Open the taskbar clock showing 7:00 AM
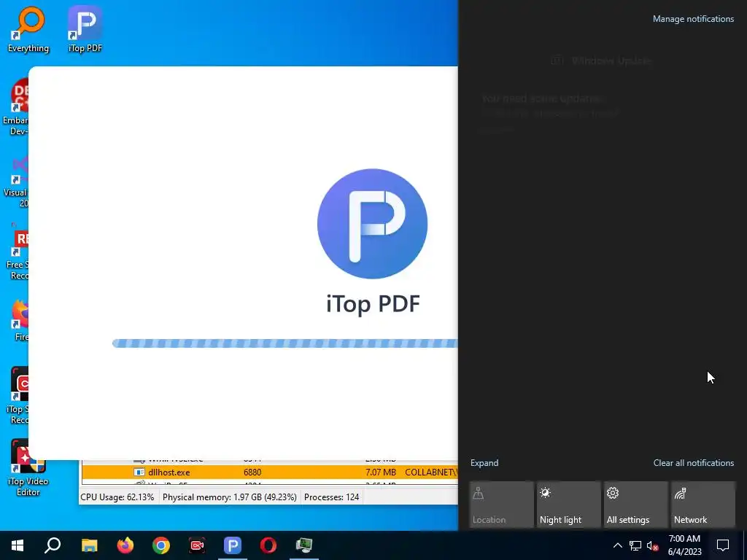Screen dimensions: 747x560 pos(684,545)
